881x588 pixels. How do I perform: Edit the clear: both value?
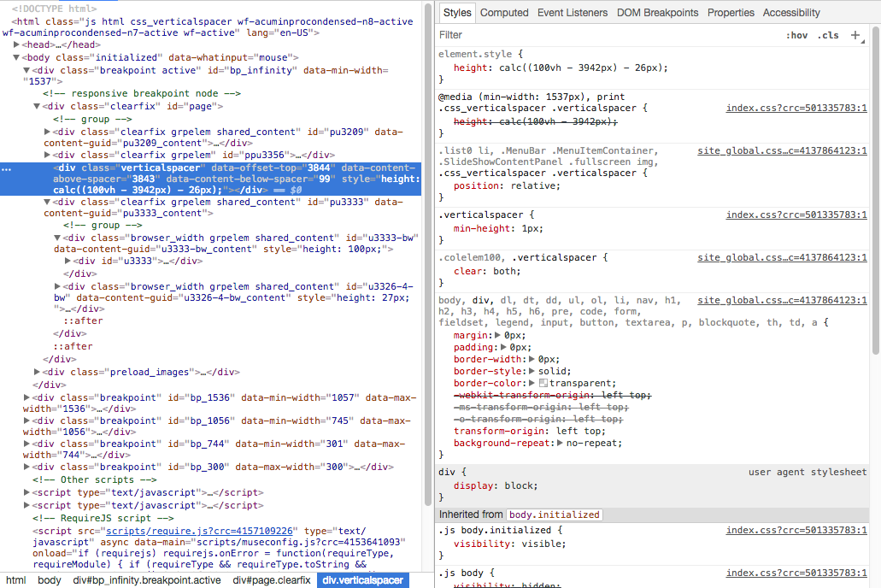click(x=504, y=271)
